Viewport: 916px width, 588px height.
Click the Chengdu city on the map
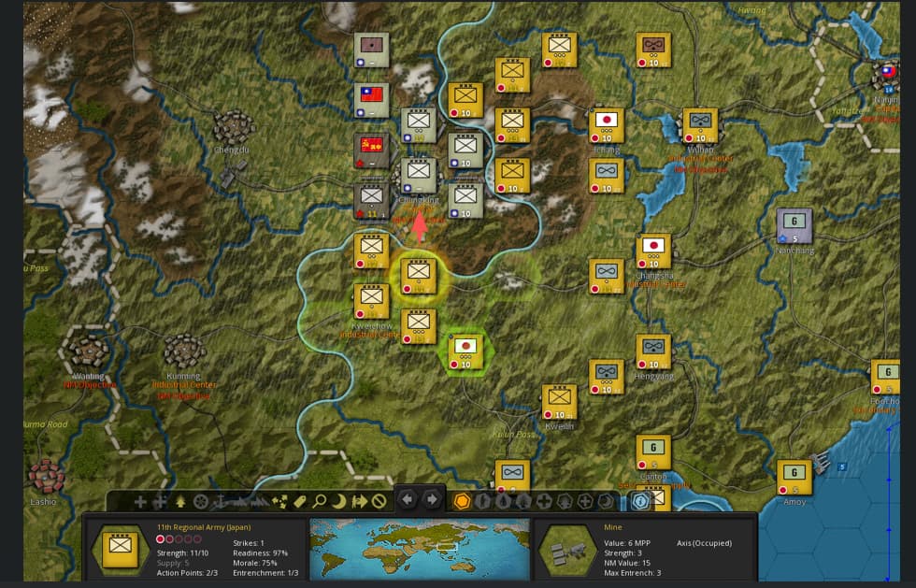pyautogui.click(x=233, y=127)
